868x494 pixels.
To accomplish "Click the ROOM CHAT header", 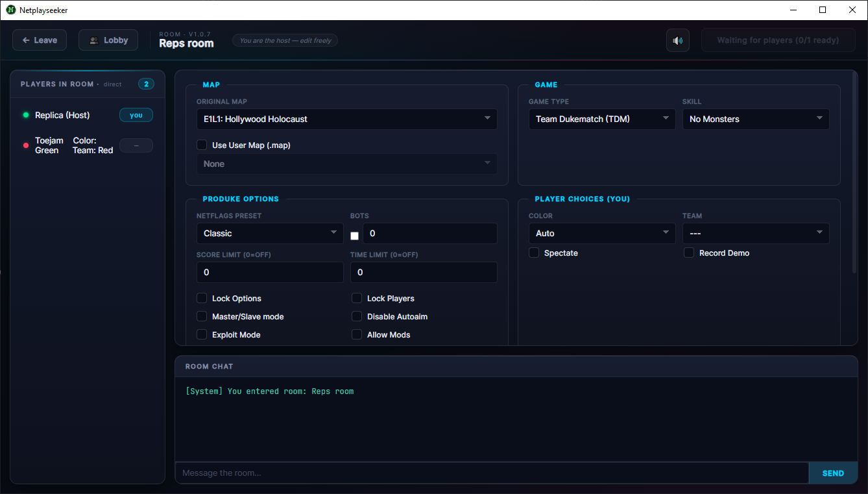I will click(209, 367).
